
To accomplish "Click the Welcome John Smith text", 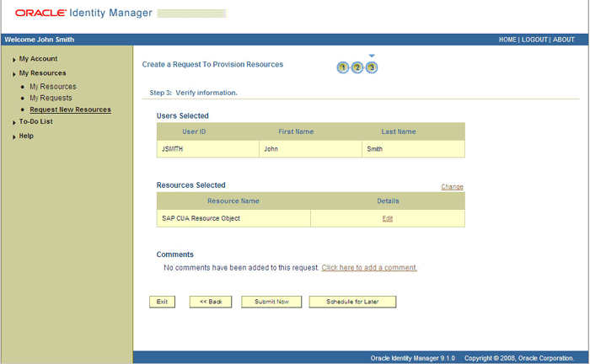I will (x=40, y=40).
